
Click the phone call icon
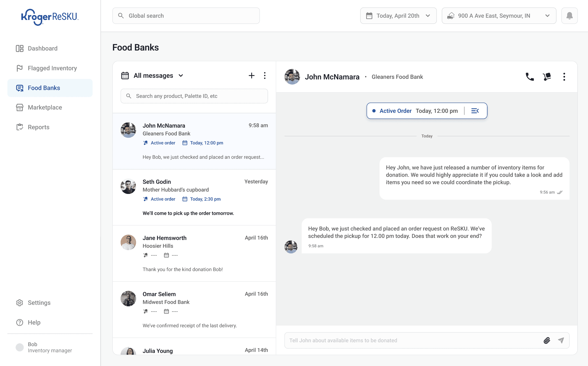click(530, 77)
